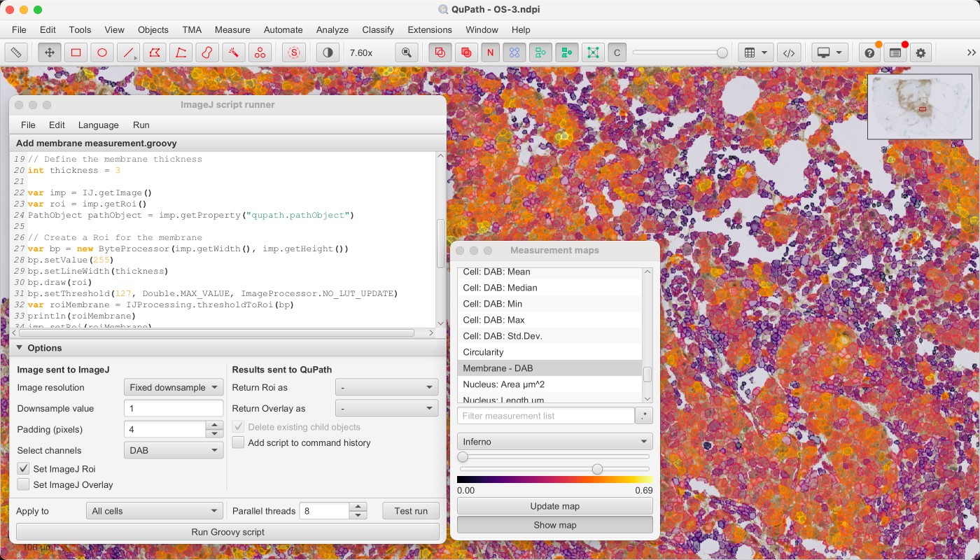Collapse the Options section
The height and width of the screenshot is (560, 980).
[x=20, y=348]
